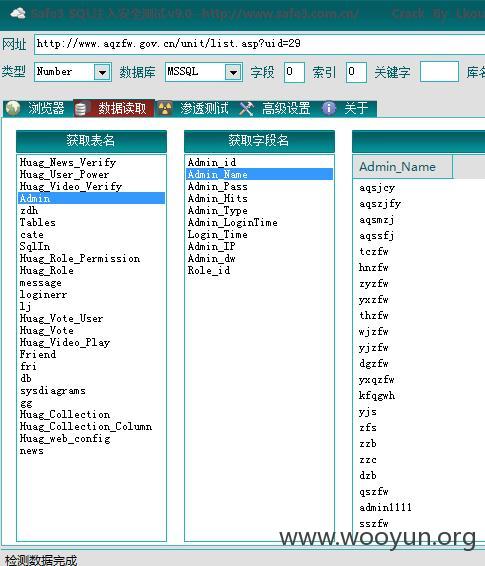Open the Number type dropdown arrow

pos(102,72)
